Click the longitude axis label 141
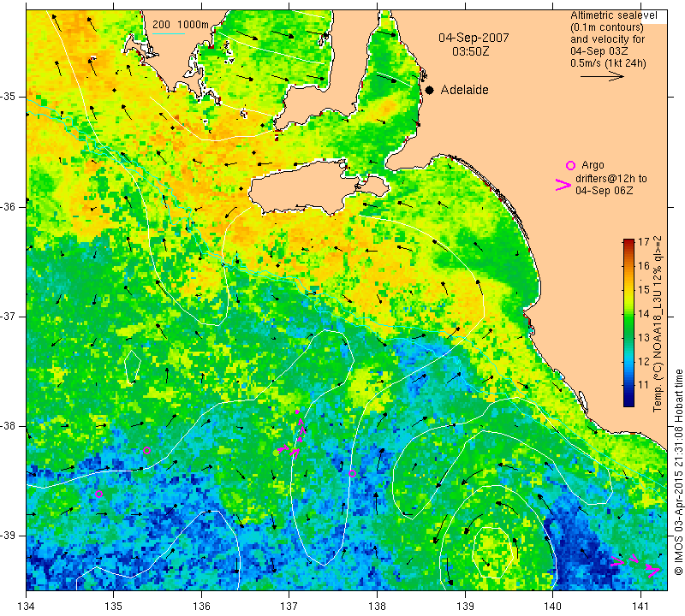The height and width of the screenshot is (616, 685). pyautogui.click(x=640, y=607)
